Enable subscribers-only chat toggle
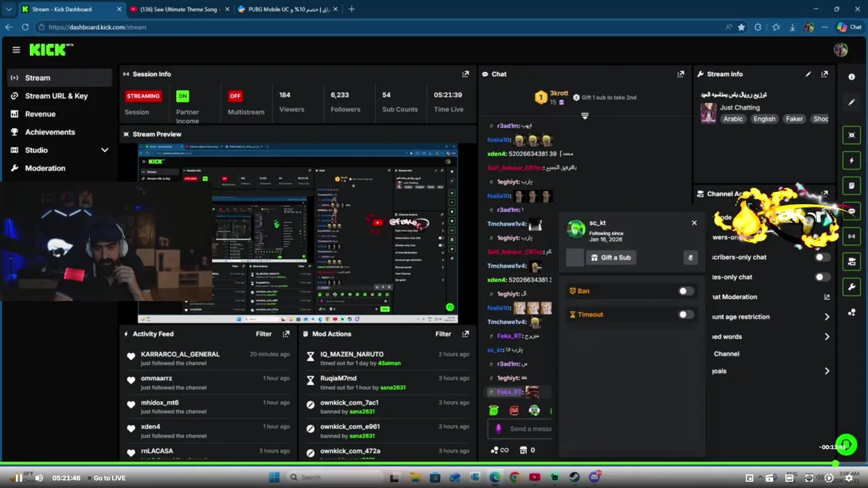Image resolution: width=868 pixels, height=488 pixels. (821, 258)
